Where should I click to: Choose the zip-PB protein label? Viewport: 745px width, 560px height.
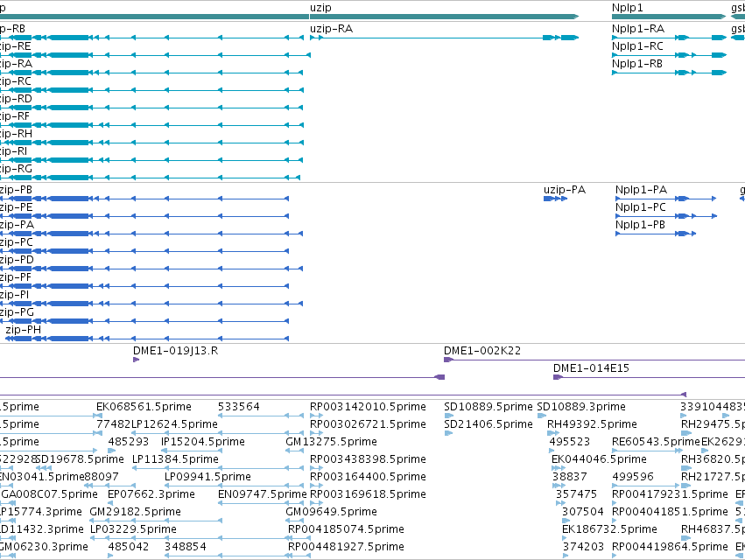(x=16, y=190)
